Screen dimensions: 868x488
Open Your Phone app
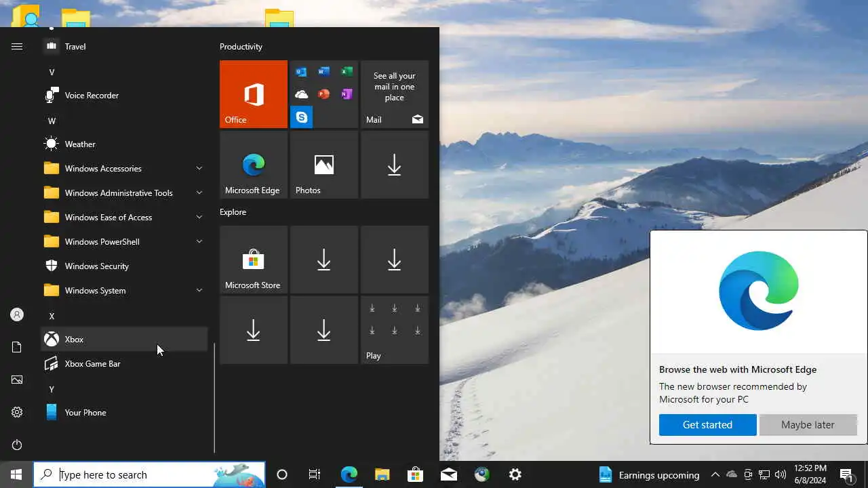coord(124,412)
